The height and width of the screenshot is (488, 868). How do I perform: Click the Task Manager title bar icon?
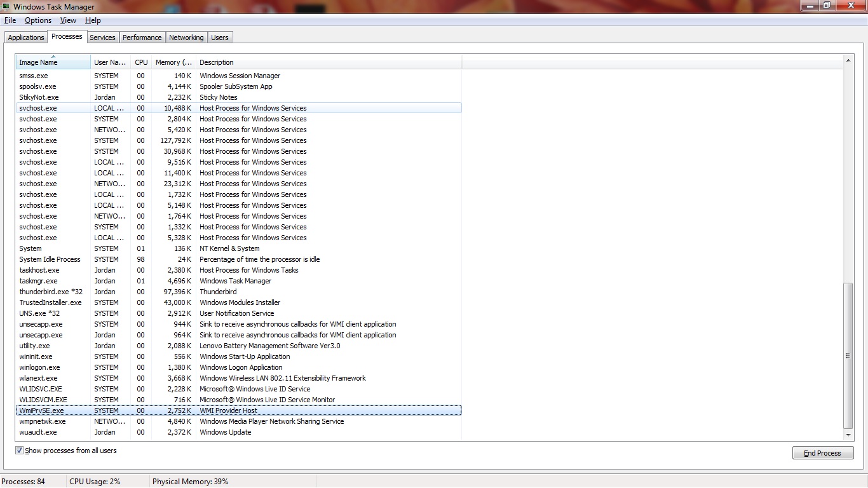click(6, 6)
